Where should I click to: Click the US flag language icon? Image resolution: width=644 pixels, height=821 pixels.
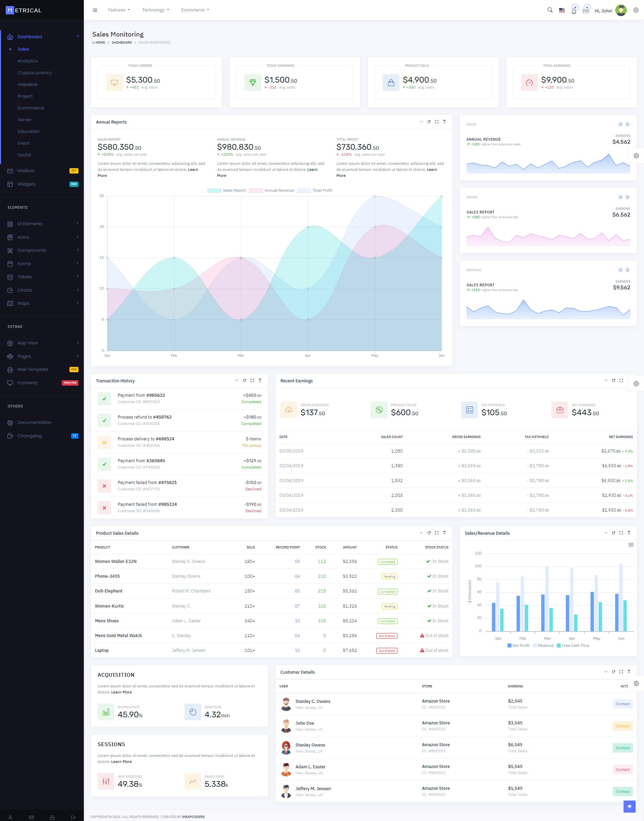562,10
